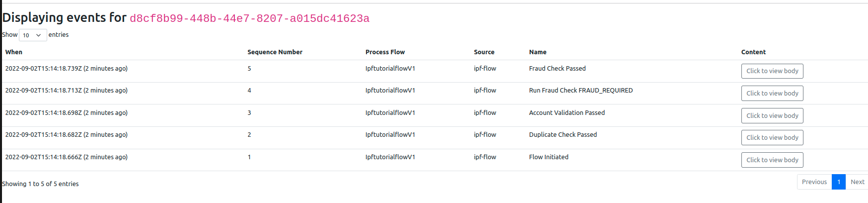Go to the Previous page
This screenshot has width=868, height=203.
click(x=814, y=182)
